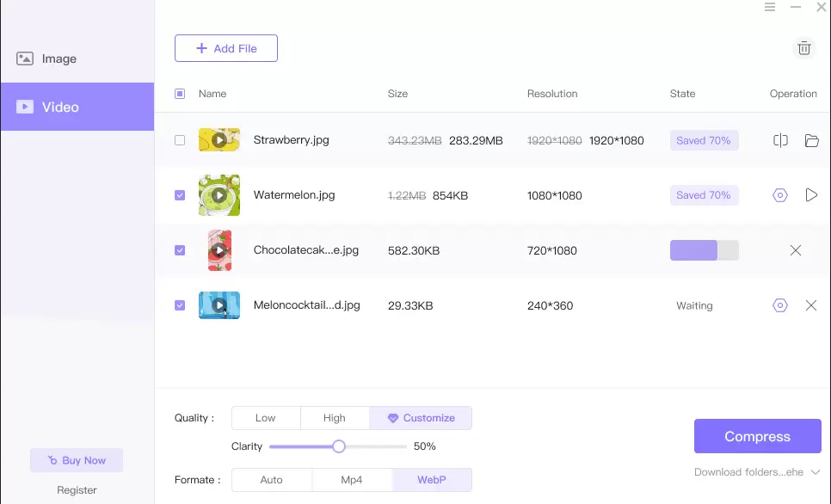Viewport: 831px width, 504px height.
Task: Click the Image sidebar icon
Action: coord(25,58)
